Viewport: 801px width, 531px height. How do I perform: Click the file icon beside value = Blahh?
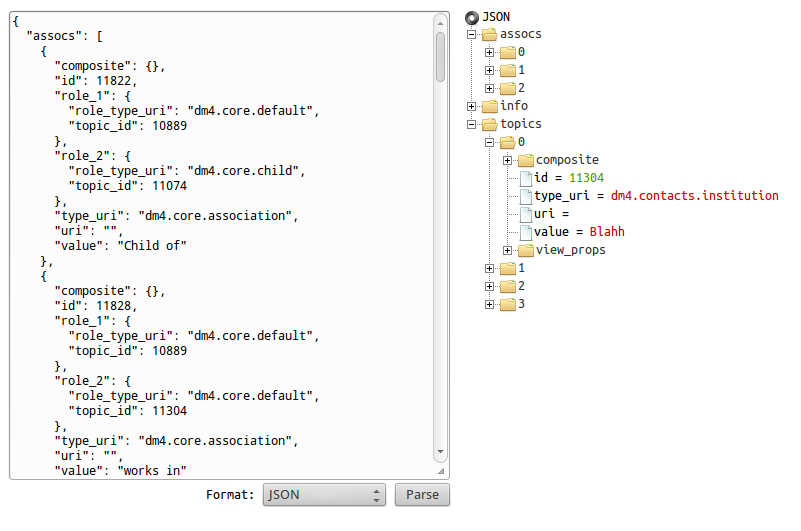[x=526, y=232]
